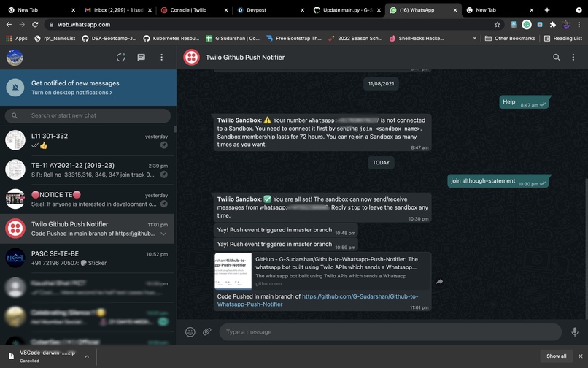
Task: Turn on desktop notifications
Action: tap(71, 93)
